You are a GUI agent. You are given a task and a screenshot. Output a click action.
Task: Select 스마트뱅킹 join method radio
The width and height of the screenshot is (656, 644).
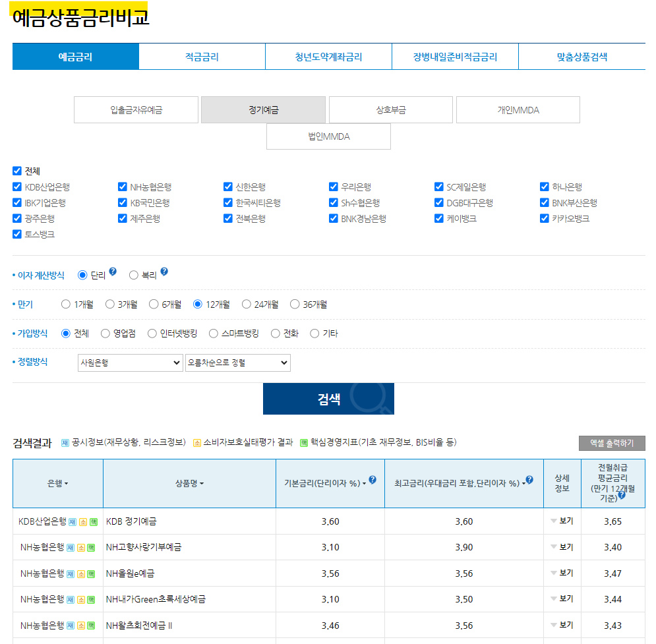click(214, 334)
